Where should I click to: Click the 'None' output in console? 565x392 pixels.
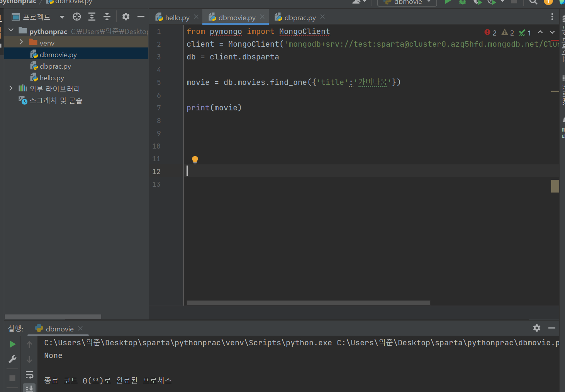point(53,355)
